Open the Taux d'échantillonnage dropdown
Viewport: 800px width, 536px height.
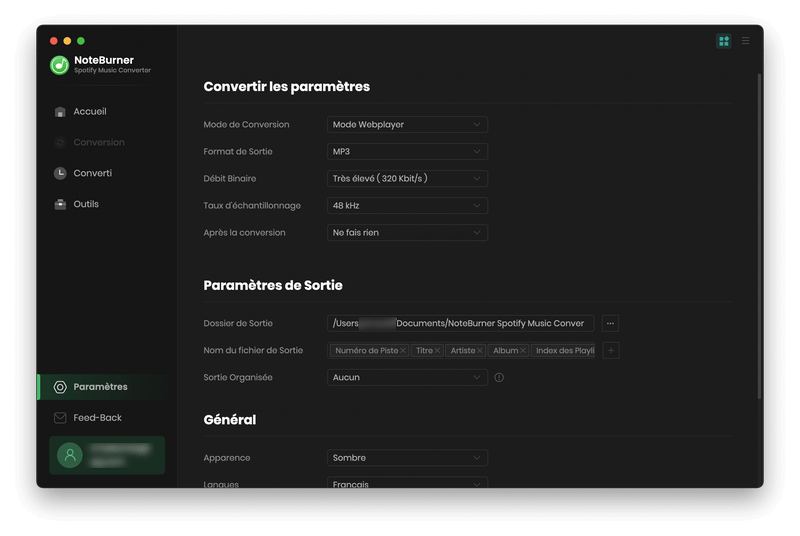coord(407,206)
